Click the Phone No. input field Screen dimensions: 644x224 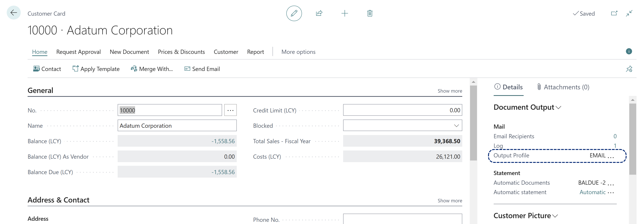403,219
